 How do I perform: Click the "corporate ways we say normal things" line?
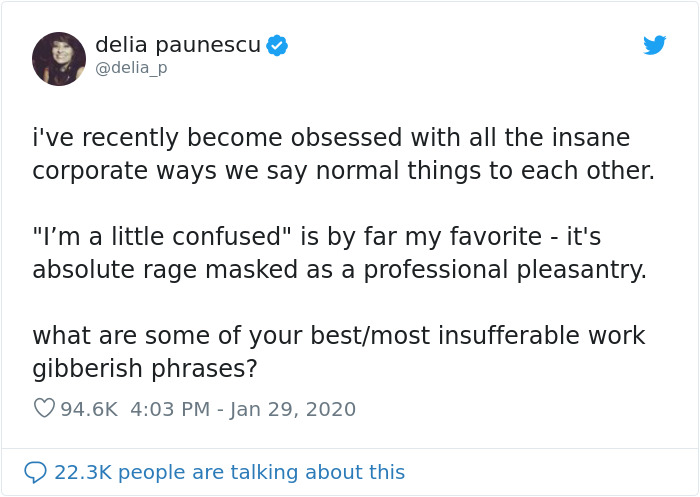[343, 170]
